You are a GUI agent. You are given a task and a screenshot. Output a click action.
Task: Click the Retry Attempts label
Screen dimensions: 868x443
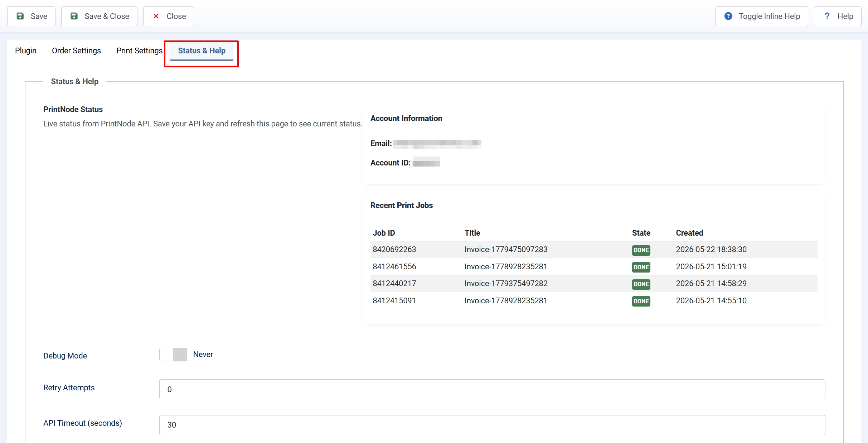tap(69, 387)
